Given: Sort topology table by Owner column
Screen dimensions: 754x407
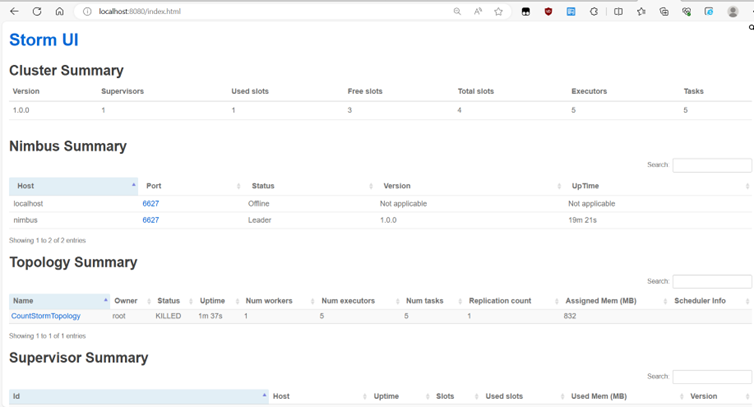Looking at the screenshot, I should pyautogui.click(x=132, y=301).
